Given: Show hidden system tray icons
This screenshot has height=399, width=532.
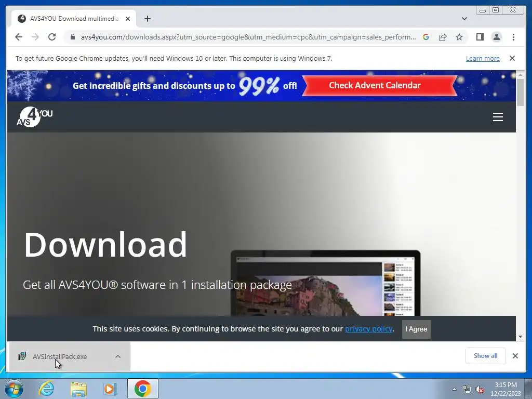Looking at the screenshot, I should click(x=454, y=389).
